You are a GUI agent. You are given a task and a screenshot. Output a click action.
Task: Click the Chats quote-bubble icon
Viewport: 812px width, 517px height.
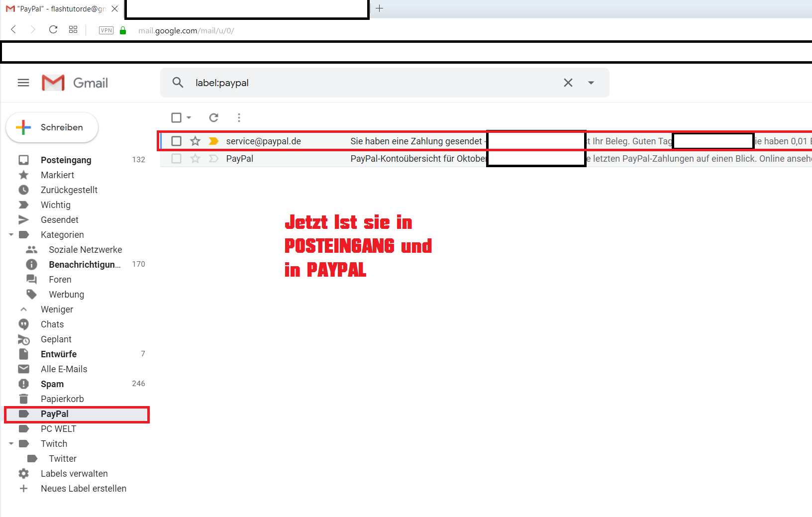23,324
